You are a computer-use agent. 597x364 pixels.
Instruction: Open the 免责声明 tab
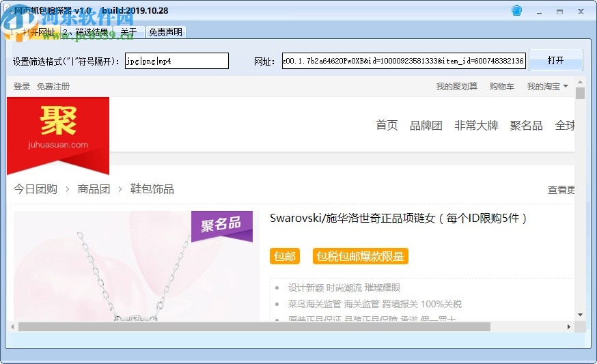(x=165, y=32)
